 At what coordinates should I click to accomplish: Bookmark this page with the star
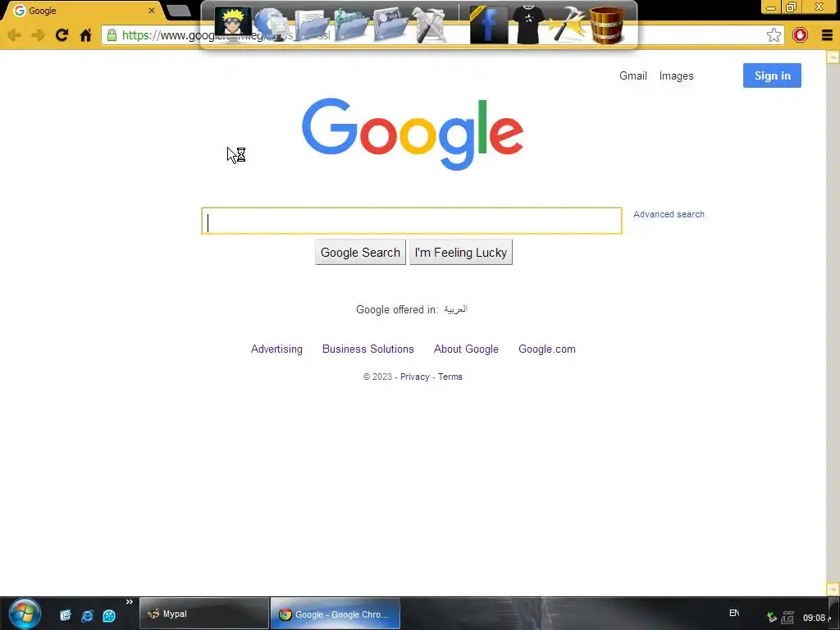click(773, 35)
